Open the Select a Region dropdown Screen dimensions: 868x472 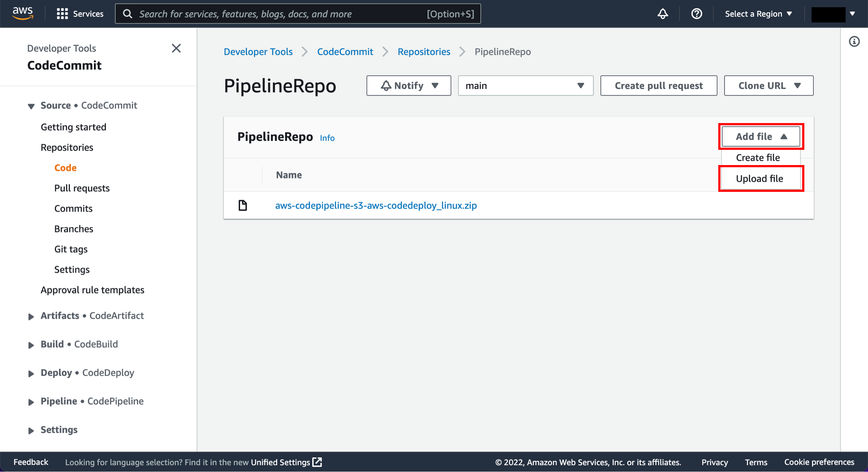(758, 14)
